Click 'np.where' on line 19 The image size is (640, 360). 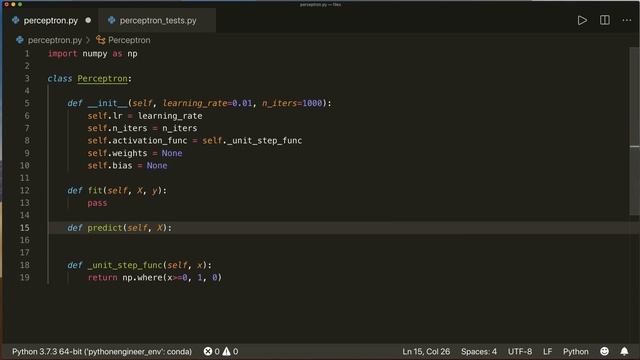point(142,278)
